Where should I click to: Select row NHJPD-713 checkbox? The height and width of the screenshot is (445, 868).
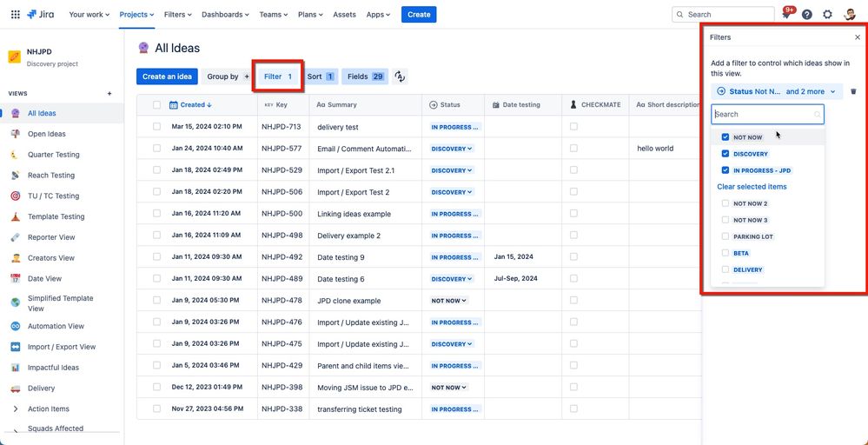[156, 127]
